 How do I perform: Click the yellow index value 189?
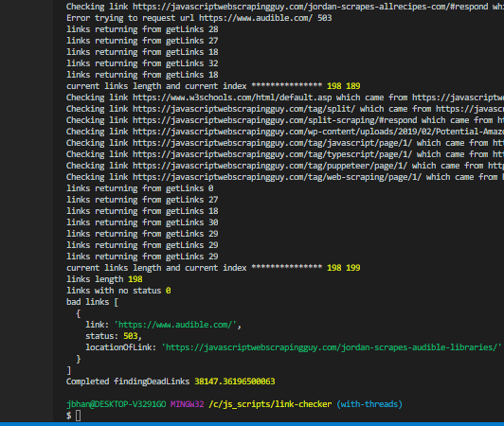(353, 86)
